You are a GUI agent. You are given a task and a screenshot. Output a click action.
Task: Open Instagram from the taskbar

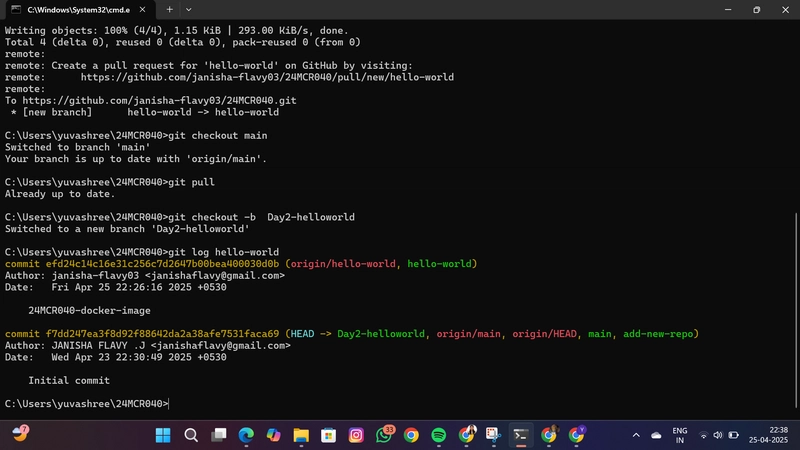click(x=356, y=435)
